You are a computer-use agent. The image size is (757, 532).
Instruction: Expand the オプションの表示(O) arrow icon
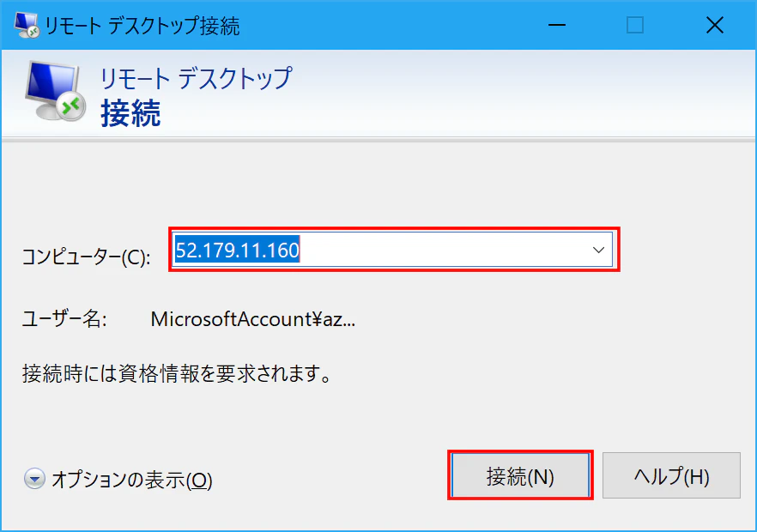[x=34, y=479]
